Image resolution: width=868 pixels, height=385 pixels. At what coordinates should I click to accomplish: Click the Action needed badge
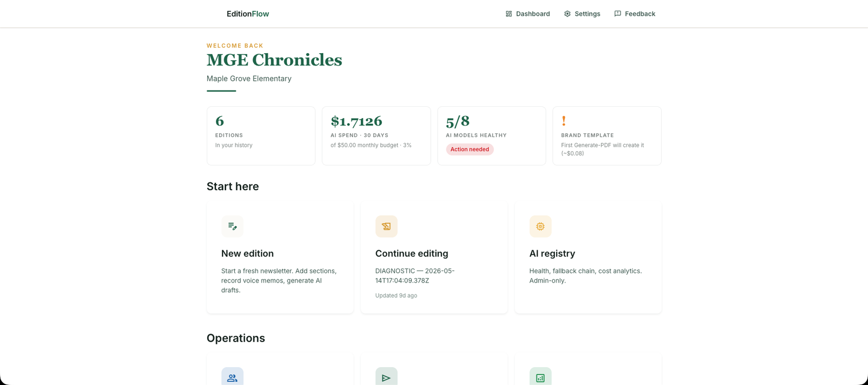[x=470, y=150]
